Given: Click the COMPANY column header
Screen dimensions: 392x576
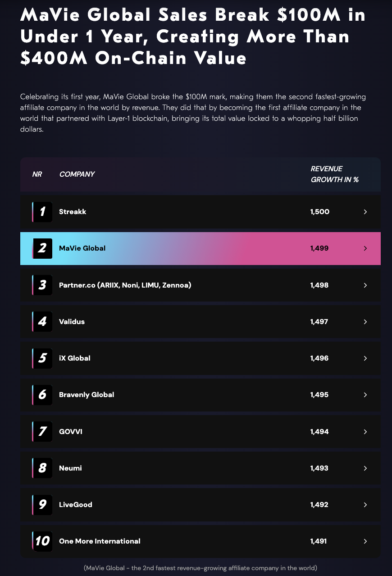Looking at the screenshot, I should click(x=77, y=174).
